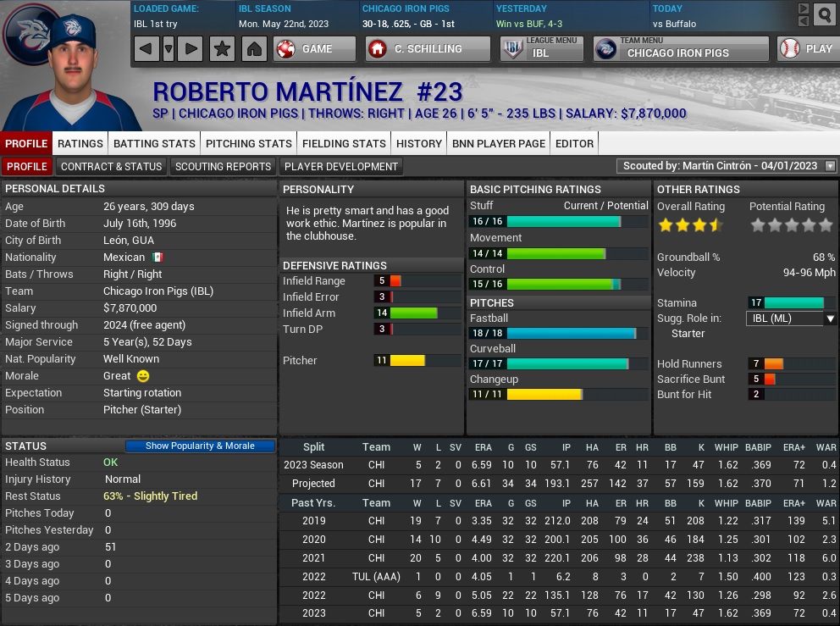Click the Control 15 / 16 rating bar
Image resolution: width=840 pixels, height=626 pixels.
(x=559, y=284)
